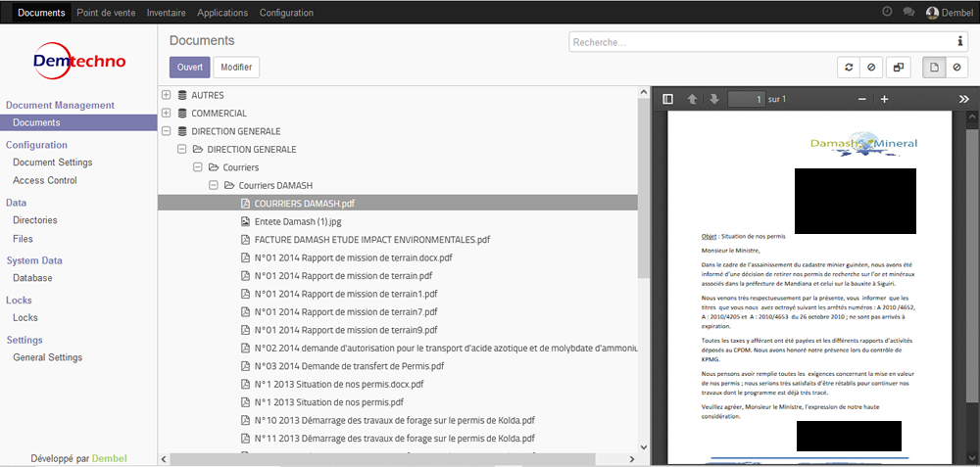Open the Inventaire menu
The height and width of the screenshot is (467, 980).
[166, 13]
